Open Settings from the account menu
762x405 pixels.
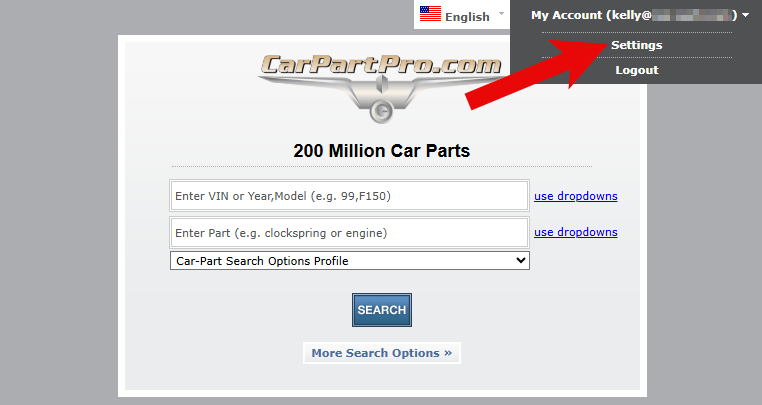pyautogui.click(x=636, y=45)
